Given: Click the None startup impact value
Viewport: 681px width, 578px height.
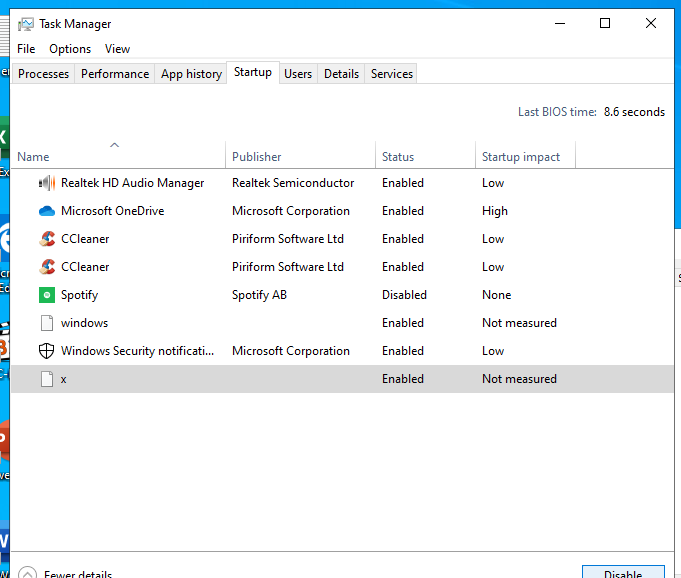Looking at the screenshot, I should 496,295.
